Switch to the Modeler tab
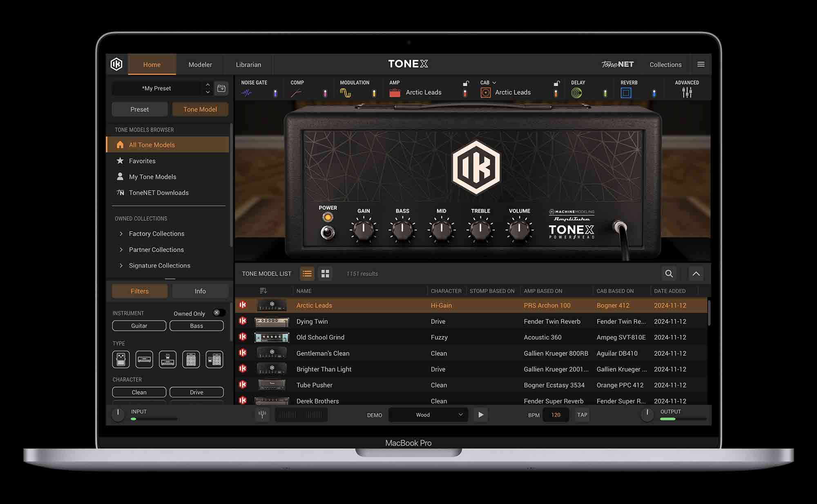Screen dimensions: 817x504 point(200,64)
